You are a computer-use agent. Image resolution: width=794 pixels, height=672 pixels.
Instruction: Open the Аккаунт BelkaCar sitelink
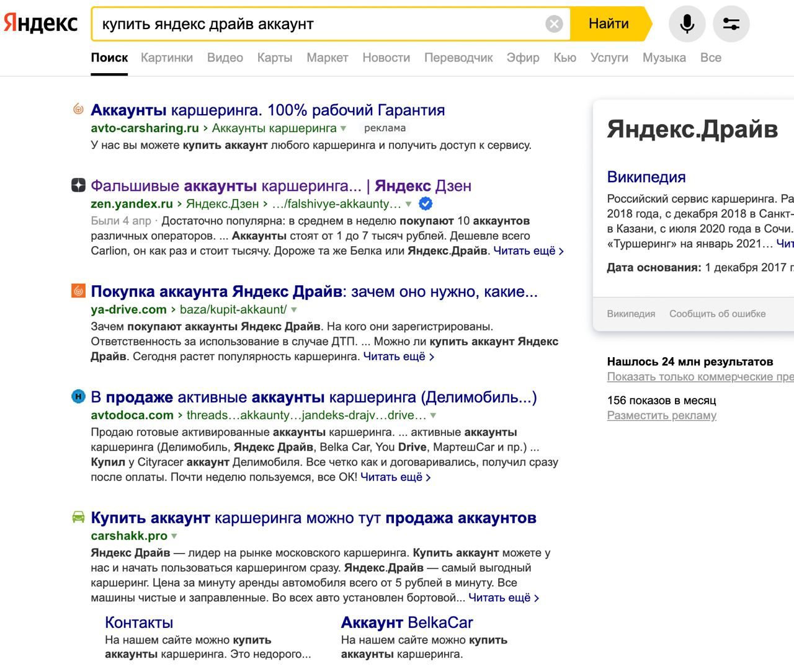407,622
